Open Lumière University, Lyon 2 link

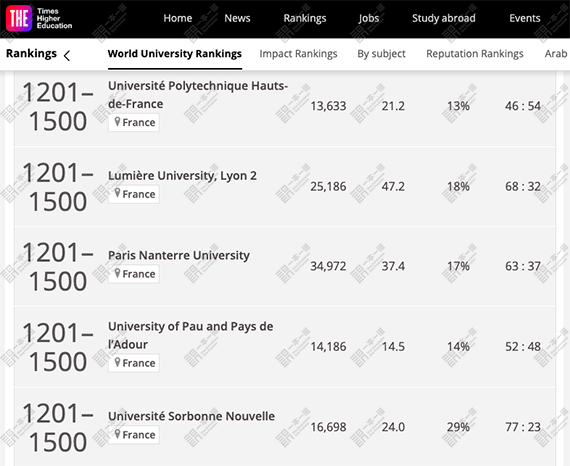tap(182, 176)
